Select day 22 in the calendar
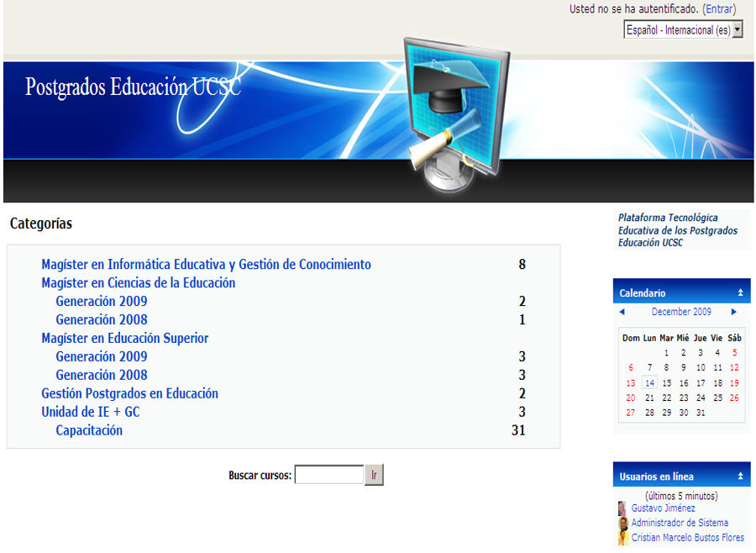 [666, 398]
